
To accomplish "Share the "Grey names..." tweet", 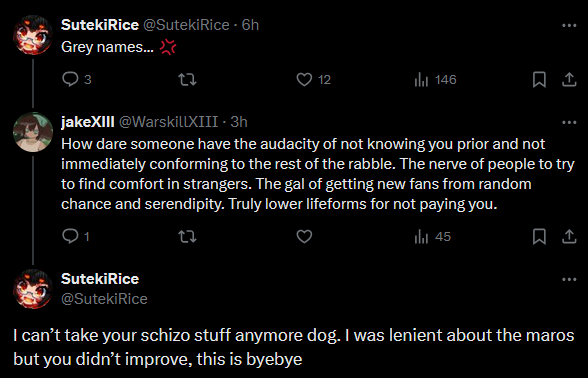I will (x=569, y=80).
